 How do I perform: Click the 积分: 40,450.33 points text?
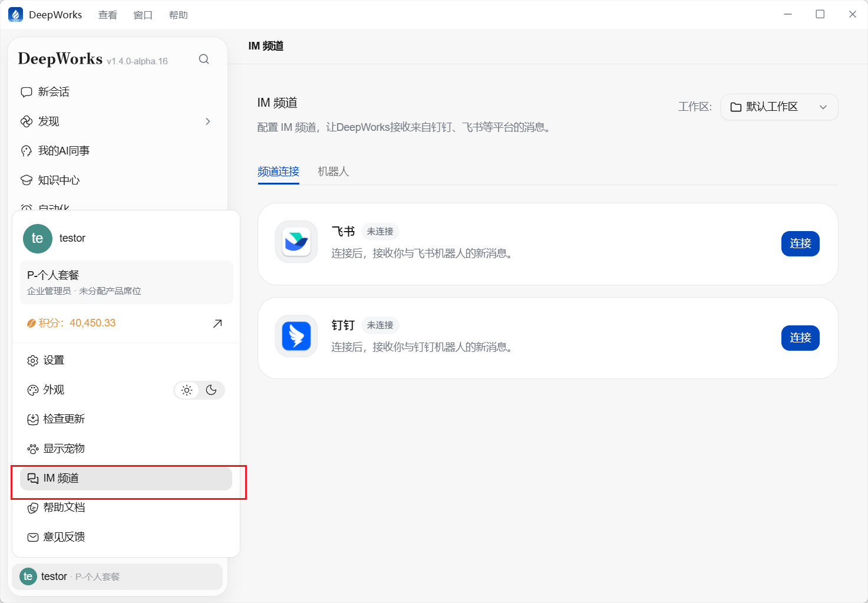pyautogui.click(x=71, y=323)
